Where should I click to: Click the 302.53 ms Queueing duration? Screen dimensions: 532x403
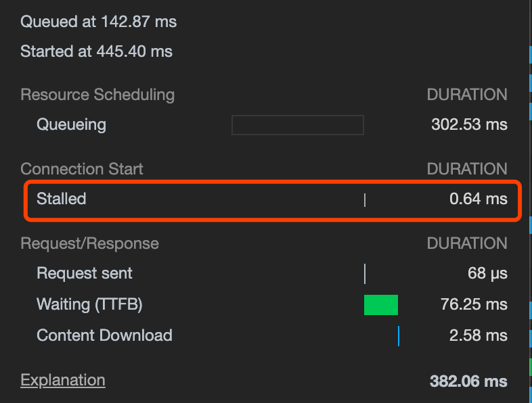(x=469, y=124)
